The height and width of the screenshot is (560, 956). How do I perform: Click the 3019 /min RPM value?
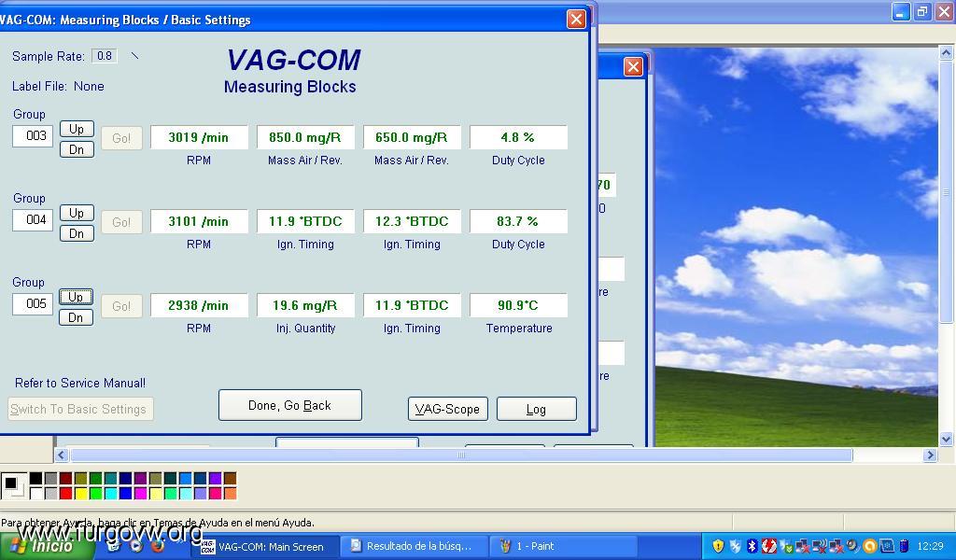point(200,138)
